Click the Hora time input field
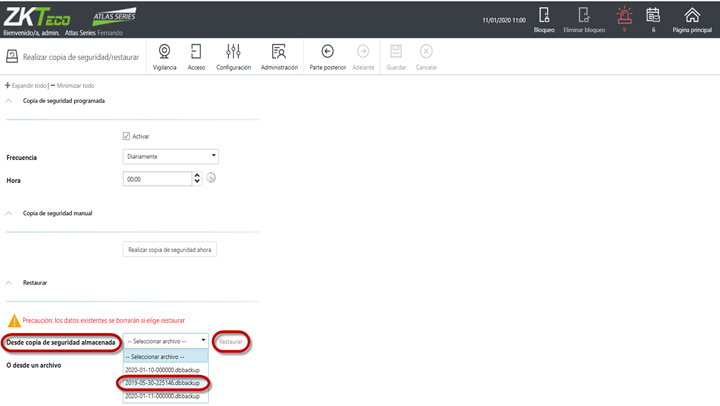 click(157, 179)
